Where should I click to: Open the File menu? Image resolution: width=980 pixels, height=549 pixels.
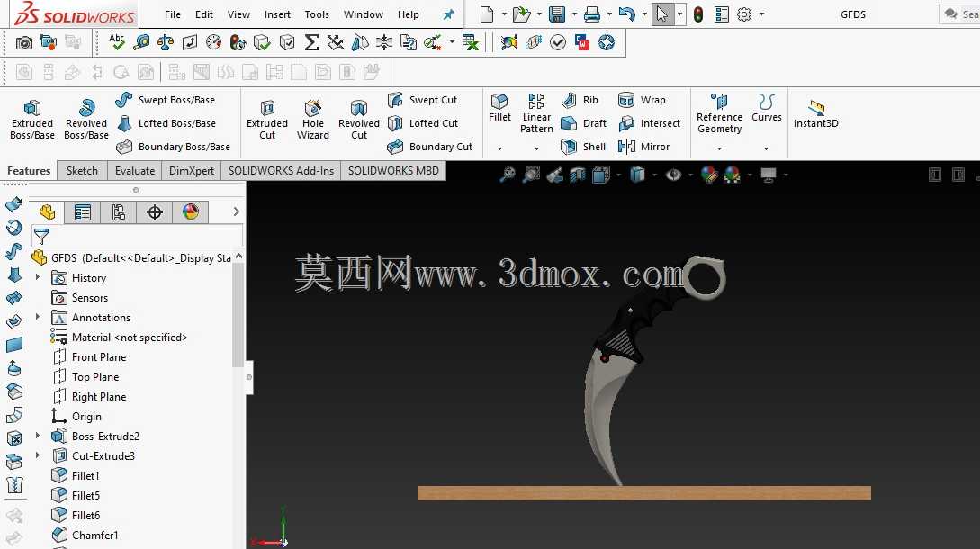coord(173,14)
